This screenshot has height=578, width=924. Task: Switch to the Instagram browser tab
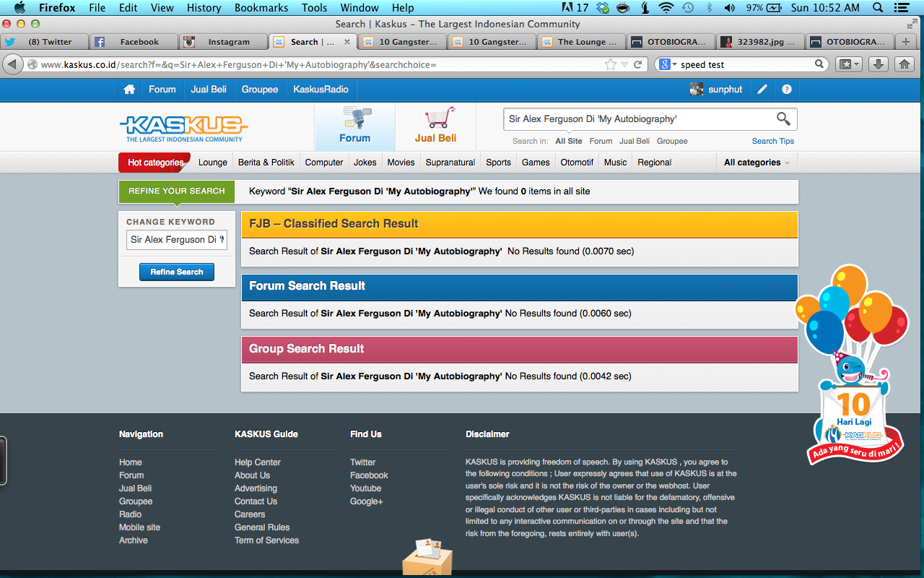223,42
